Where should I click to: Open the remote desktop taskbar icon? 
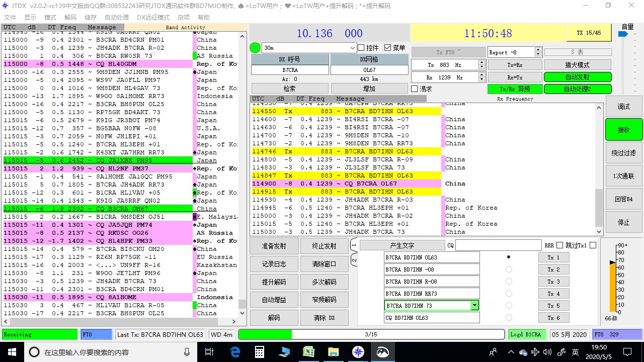click(284, 352)
